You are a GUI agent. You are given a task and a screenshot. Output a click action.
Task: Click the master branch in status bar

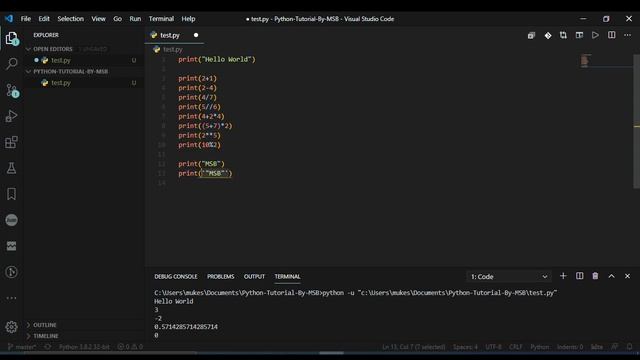[x=22, y=347]
